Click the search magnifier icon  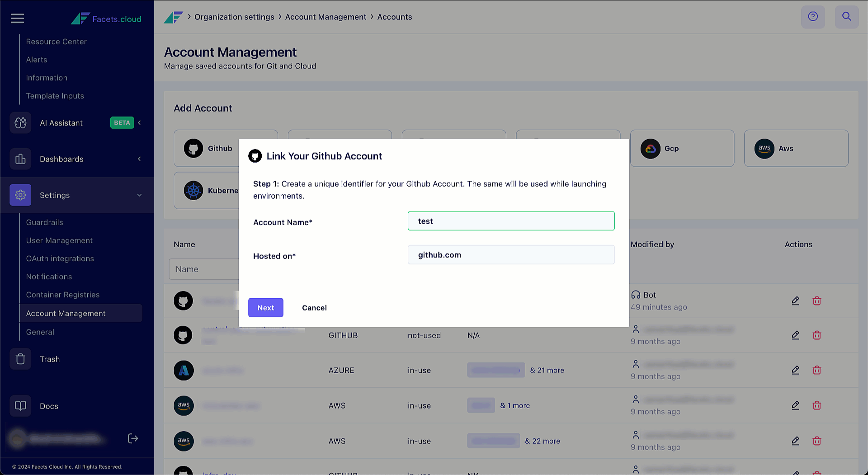tap(846, 17)
